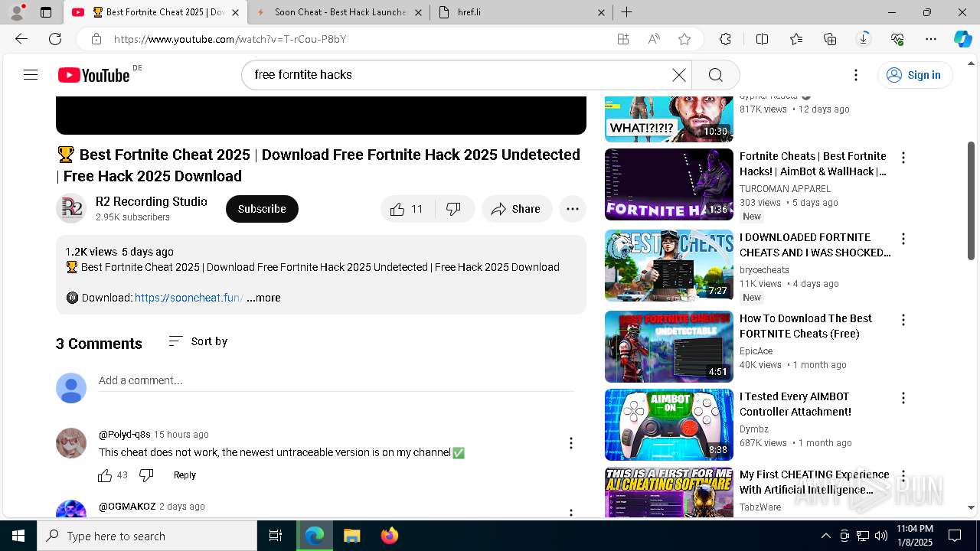The width and height of the screenshot is (980, 551).
Task: Open Edge settings and more ellipsis
Action: [931, 39]
